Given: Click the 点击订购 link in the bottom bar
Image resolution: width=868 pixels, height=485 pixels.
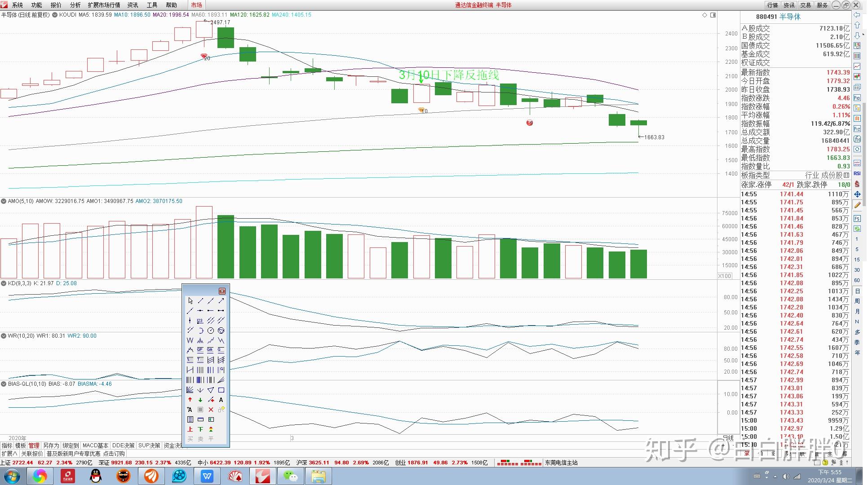Looking at the screenshot, I should coord(114,454).
